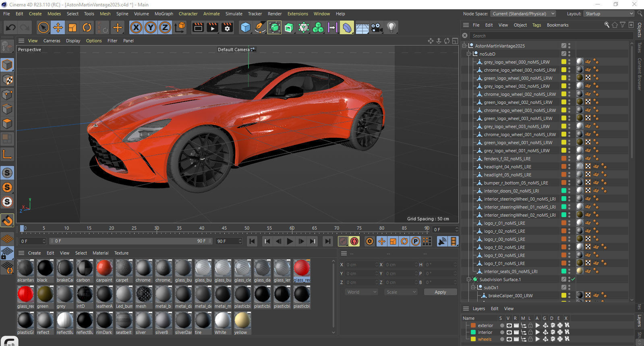Open the MoGraph menu
This screenshot has width=644, height=346.
[164, 14]
